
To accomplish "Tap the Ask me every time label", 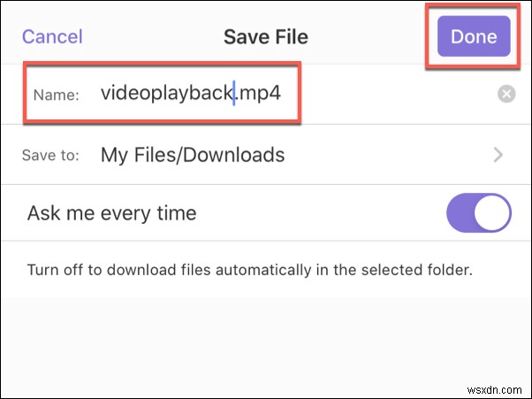I will coord(111,213).
